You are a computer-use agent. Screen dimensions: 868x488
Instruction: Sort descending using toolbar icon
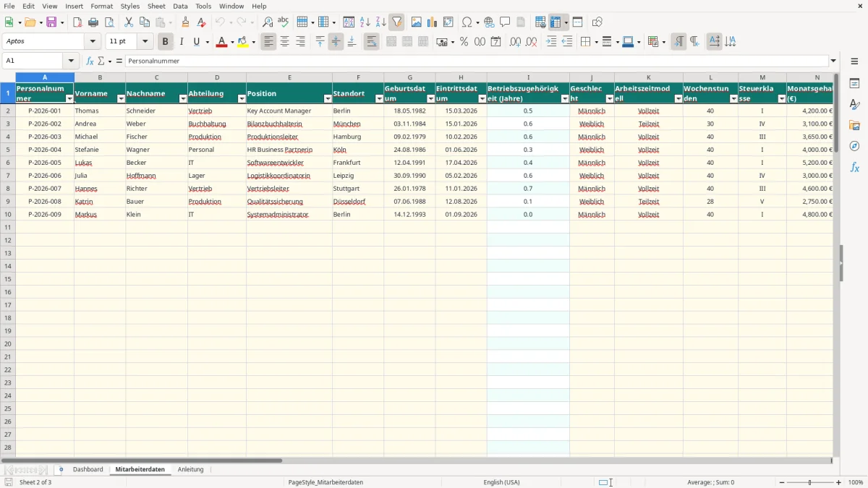point(380,22)
